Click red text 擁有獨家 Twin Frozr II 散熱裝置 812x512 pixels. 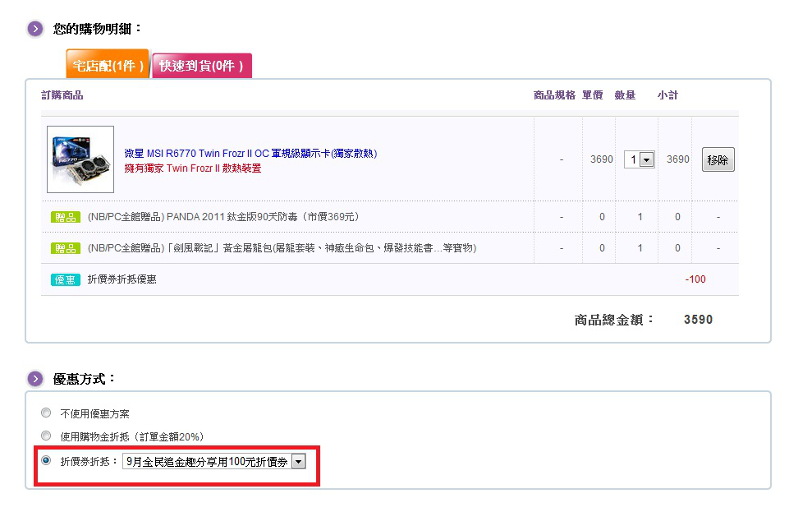(193, 168)
